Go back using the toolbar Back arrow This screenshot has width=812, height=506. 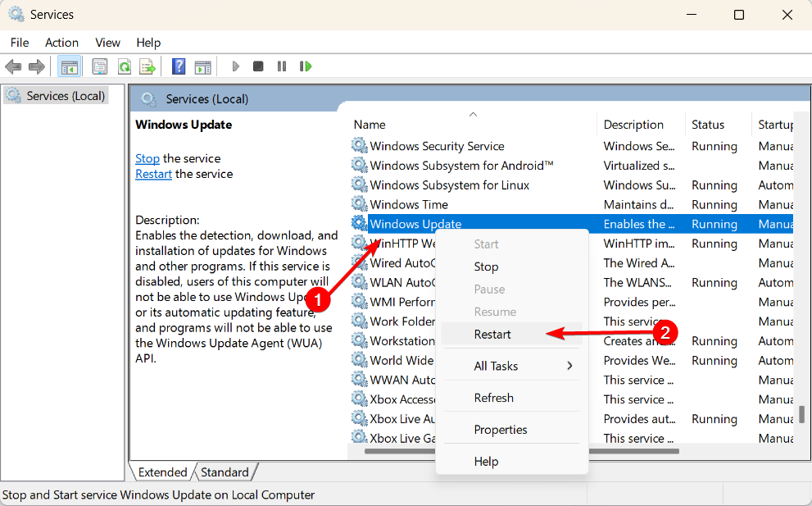(13, 66)
